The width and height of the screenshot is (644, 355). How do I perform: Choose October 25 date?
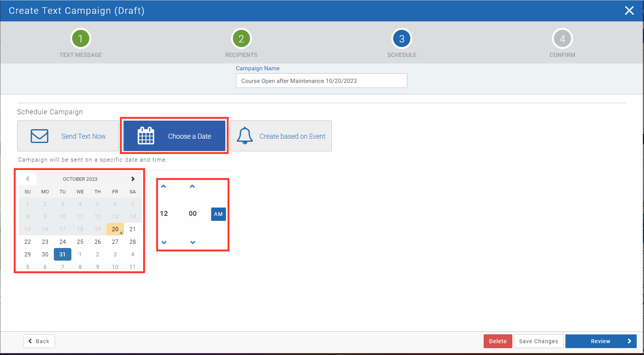(x=80, y=242)
